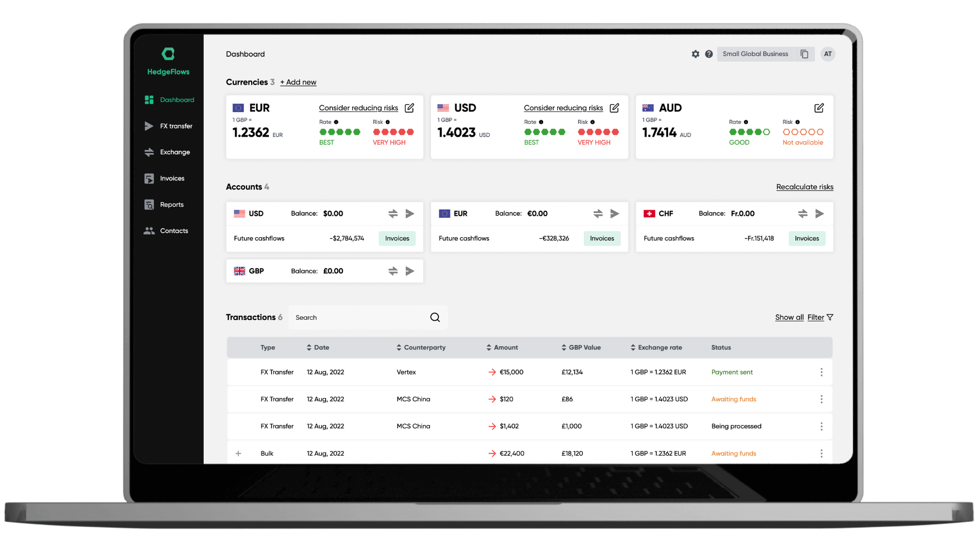
Task: Click the HedgeFlows logo icon
Action: 168,54
